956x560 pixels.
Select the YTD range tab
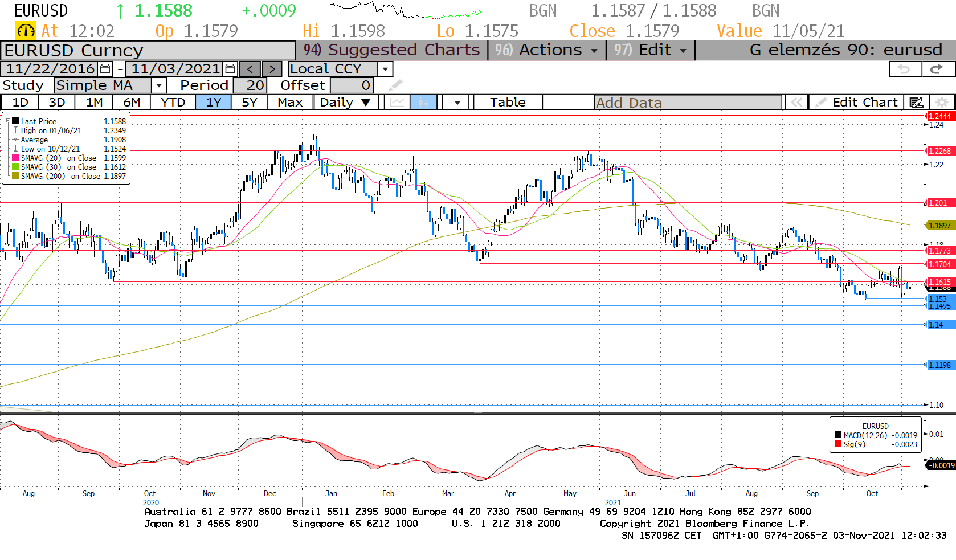point(173,103)
